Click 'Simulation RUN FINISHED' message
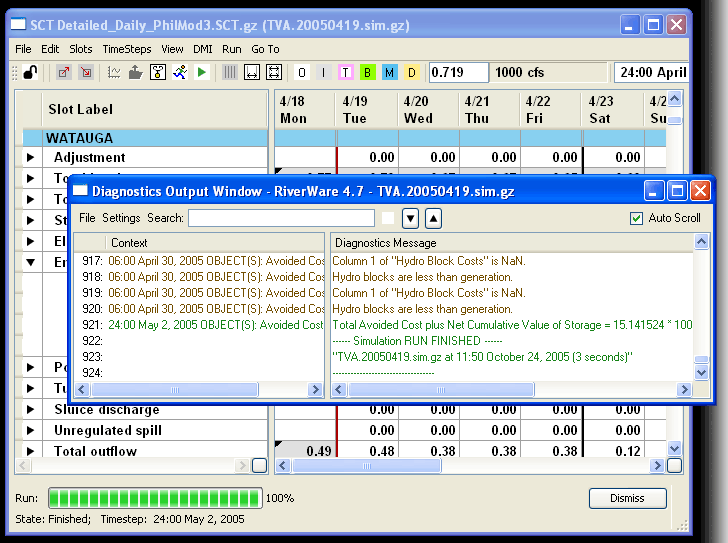 [x=417, y=341]
